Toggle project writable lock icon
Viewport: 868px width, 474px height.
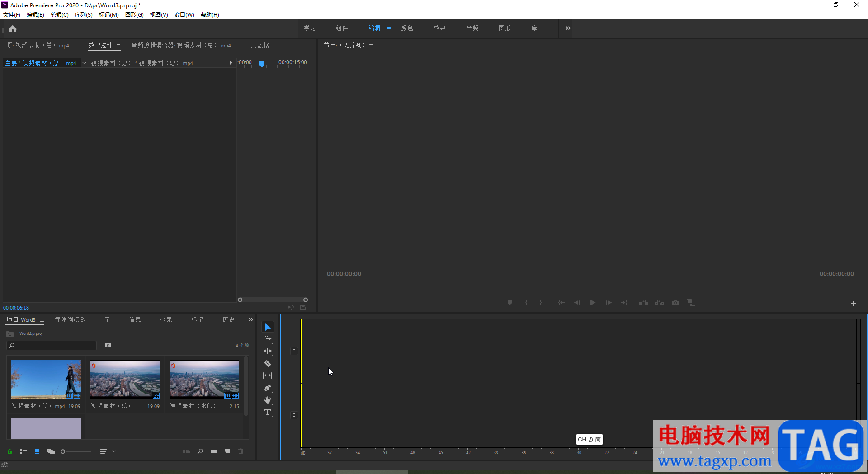[9, 451]
